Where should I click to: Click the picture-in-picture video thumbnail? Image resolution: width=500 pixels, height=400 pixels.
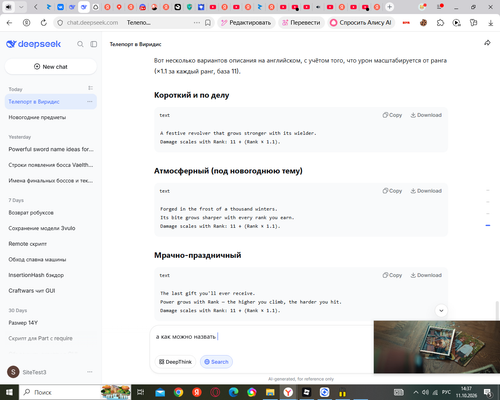pyautogui.click(x=437, y=347)
